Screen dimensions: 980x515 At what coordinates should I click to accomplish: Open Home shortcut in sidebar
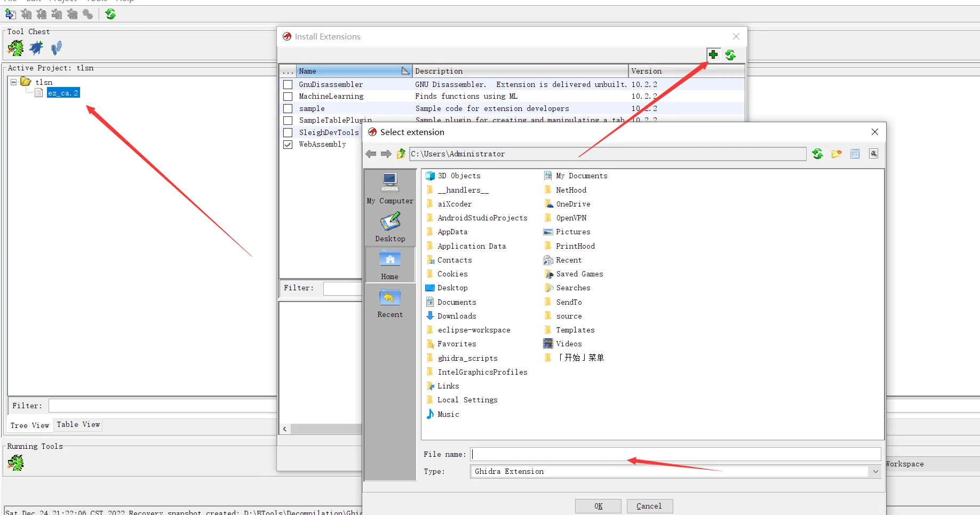[x=390, y=265]
